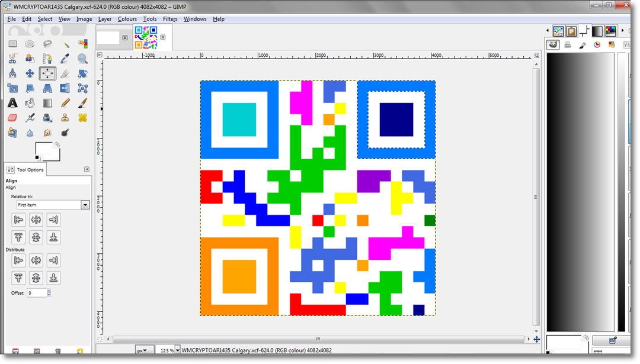Toggle Quick Mask at canvas bottom-left corner
The height and width of the screenshot is (364, 640).
100,339
